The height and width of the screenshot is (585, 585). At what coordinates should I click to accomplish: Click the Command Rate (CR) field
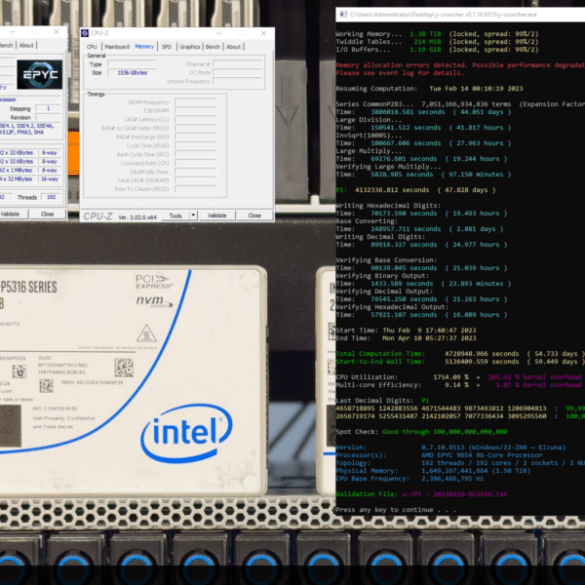[x=195, y=163]
